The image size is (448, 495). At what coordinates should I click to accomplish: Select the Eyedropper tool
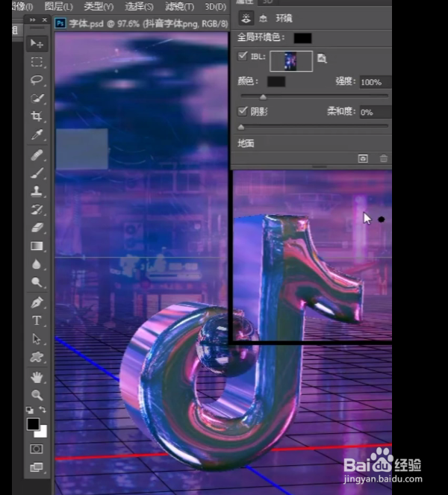point(37,134)
